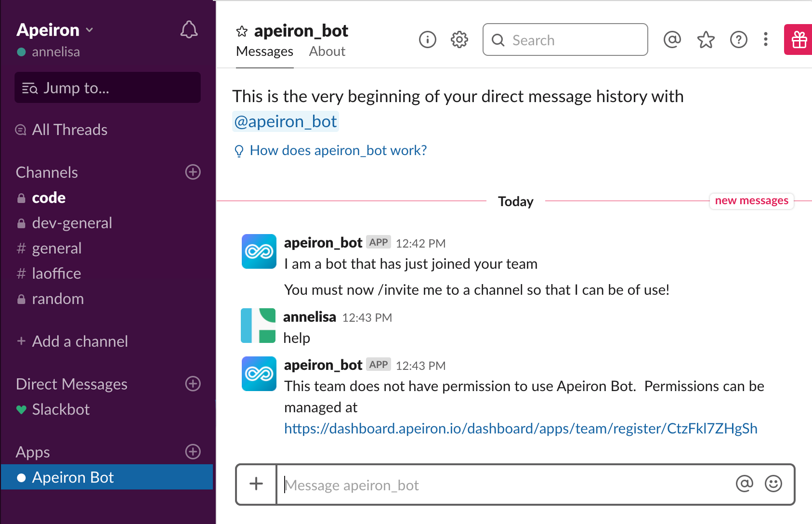
Task: Expand the Apeiron workspace menu
Action: [55, 30]
